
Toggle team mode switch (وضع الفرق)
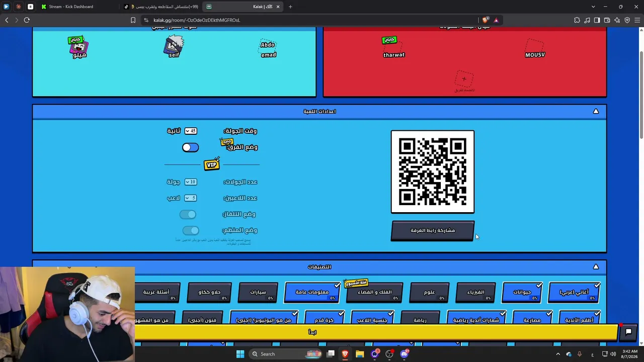190,147
